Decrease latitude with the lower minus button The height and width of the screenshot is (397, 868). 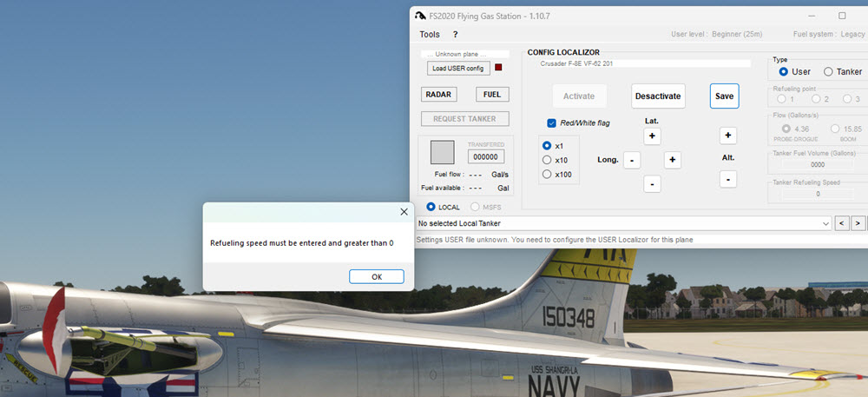point(652,184)
